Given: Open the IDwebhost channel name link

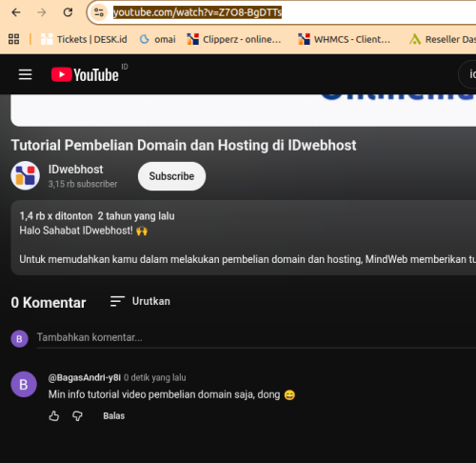Looking at the screenshot, I should click(75, 170).
